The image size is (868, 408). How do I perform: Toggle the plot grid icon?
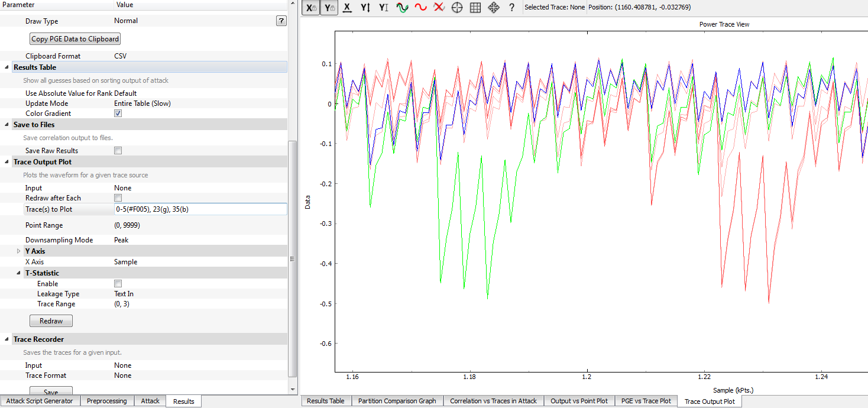tap(475, 8)
